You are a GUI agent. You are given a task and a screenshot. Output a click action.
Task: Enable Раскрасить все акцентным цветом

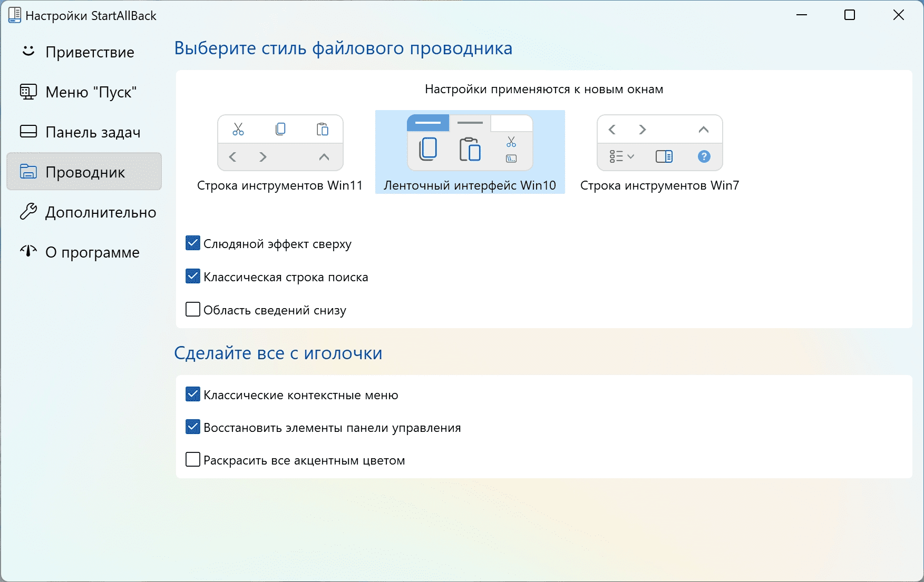[193, 459]
